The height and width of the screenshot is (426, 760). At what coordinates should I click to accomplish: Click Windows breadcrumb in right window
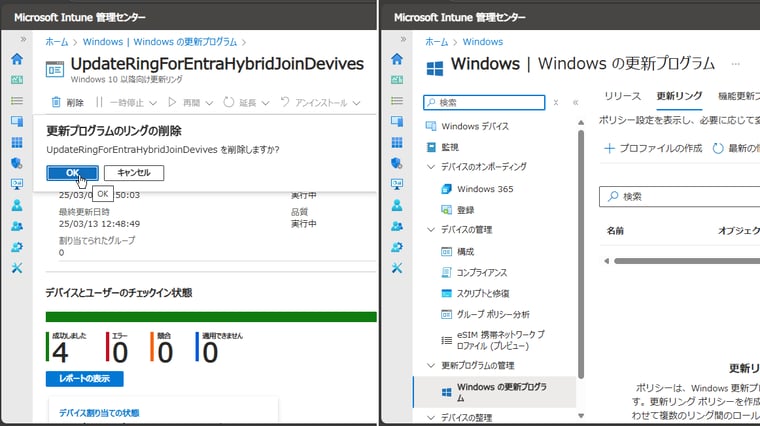483,42
